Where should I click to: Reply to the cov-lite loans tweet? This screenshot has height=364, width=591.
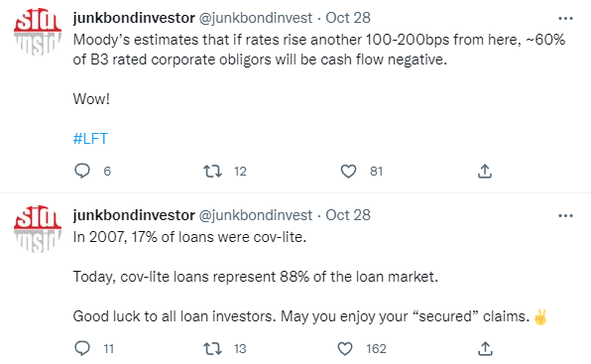click(81, 348)
